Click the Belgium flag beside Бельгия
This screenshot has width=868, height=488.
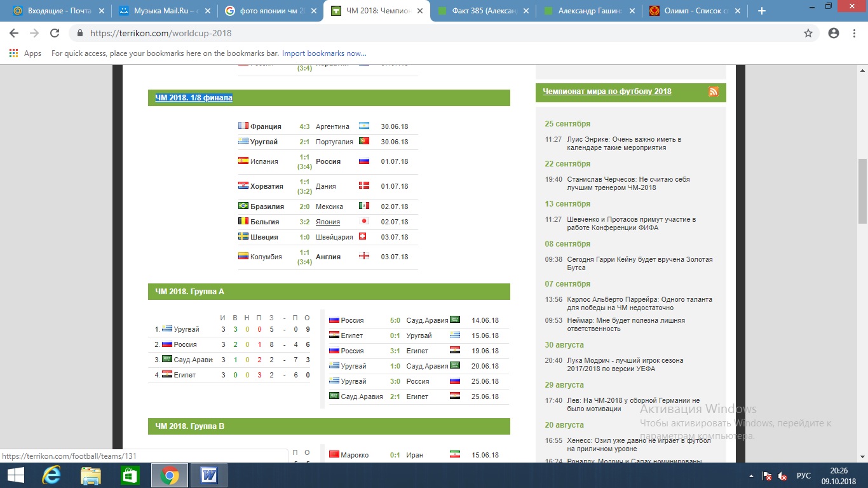243,221
